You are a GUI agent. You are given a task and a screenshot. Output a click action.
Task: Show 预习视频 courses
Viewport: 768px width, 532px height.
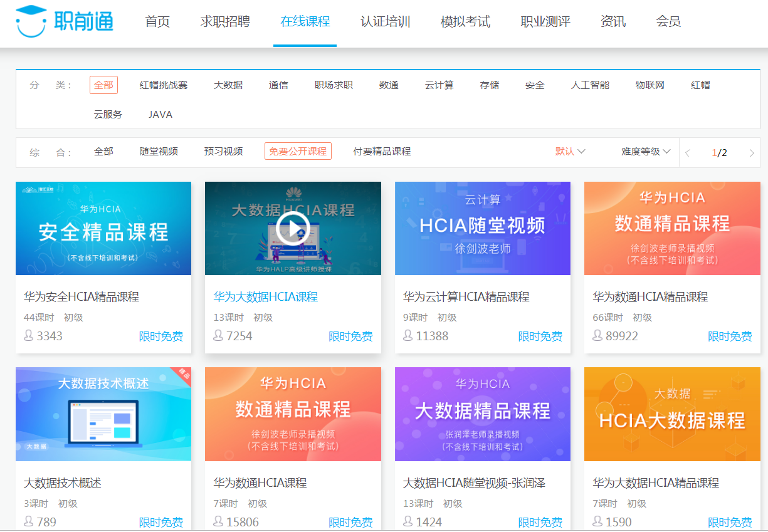[x=223, y=152]
